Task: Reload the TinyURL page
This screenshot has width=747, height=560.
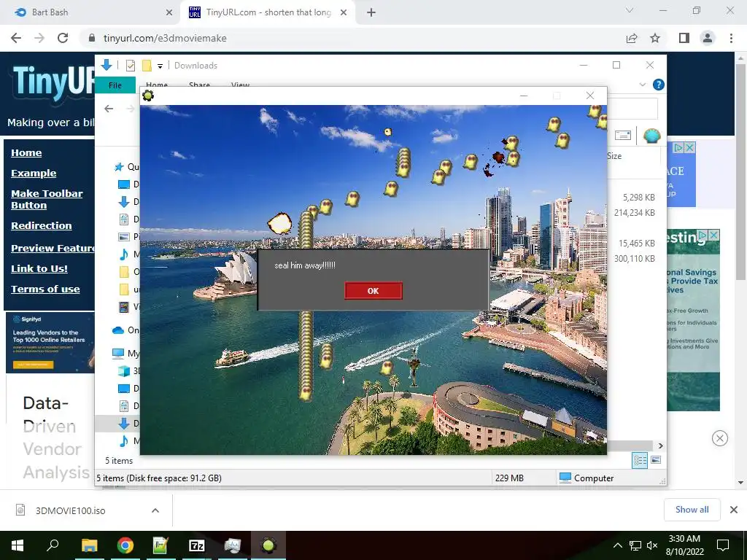Action: point(63,38)
